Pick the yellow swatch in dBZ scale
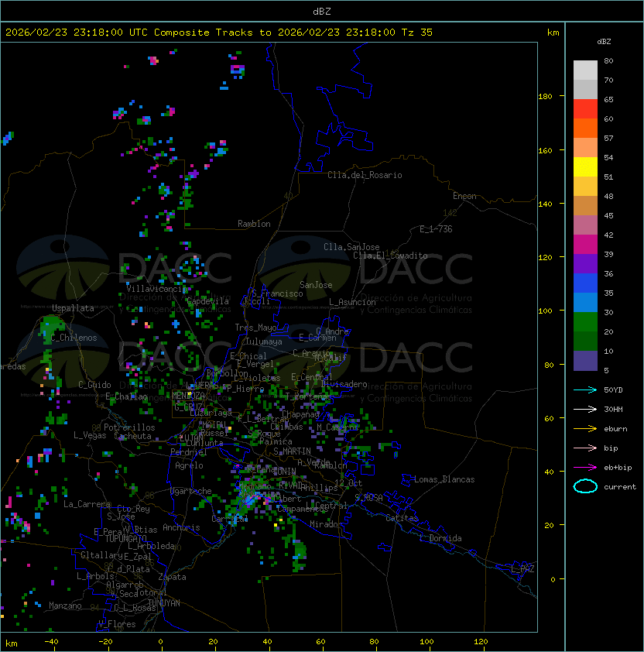Viewport: 644px width, 652px height. 585,167
